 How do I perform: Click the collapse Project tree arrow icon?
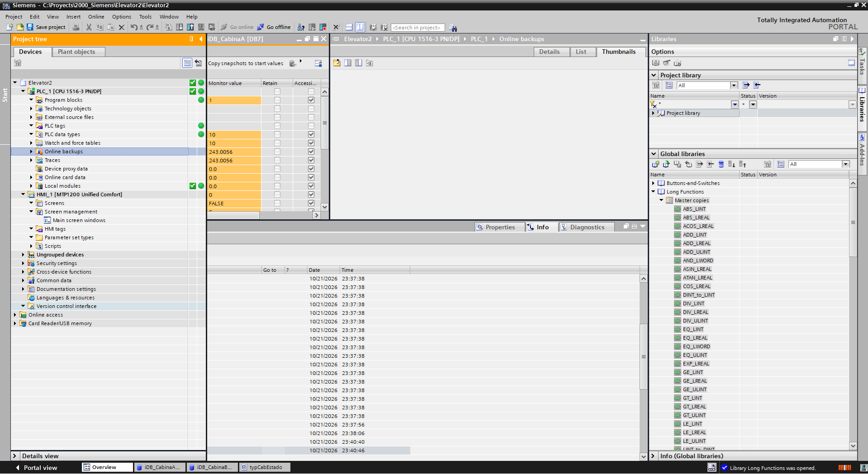pos(201,39)
